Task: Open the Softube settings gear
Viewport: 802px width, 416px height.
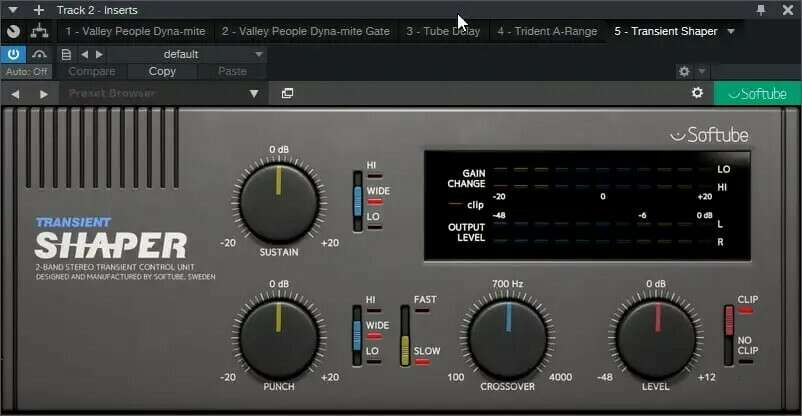Action: pyautogui.click(x=697, y=93)
